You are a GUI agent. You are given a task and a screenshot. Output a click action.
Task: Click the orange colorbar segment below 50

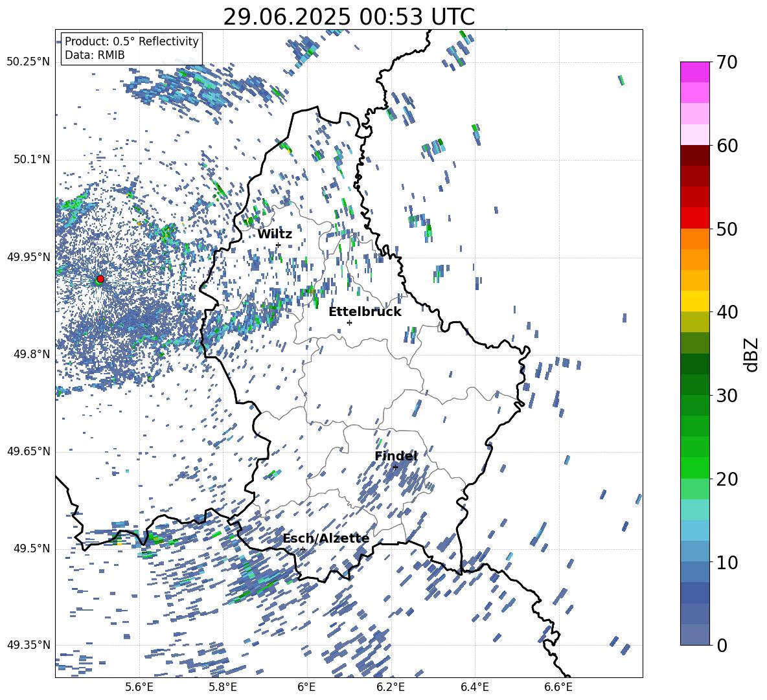(694, 238)
